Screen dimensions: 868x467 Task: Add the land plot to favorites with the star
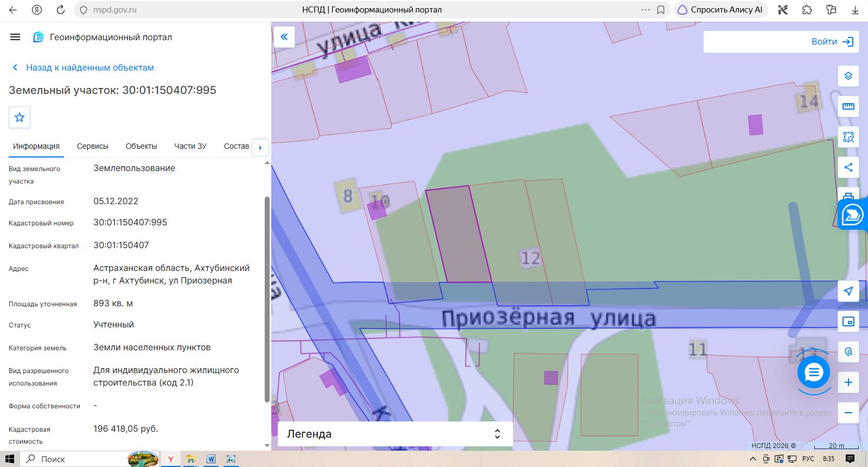(20, 117)
